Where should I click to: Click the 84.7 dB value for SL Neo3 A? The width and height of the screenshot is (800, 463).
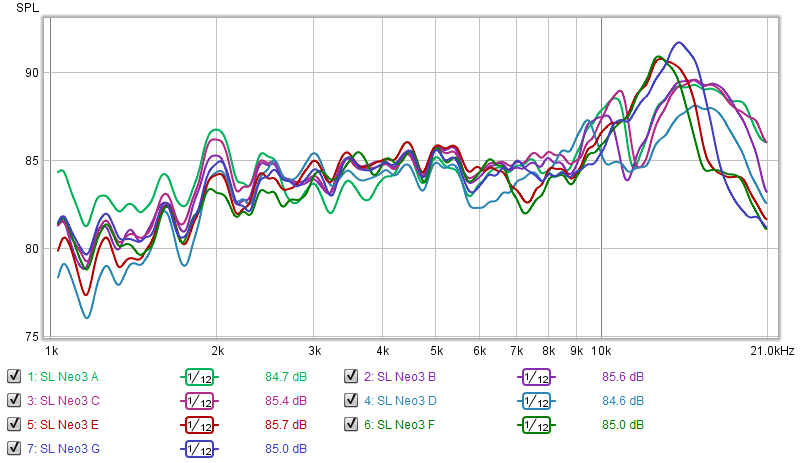pos(286,377)
